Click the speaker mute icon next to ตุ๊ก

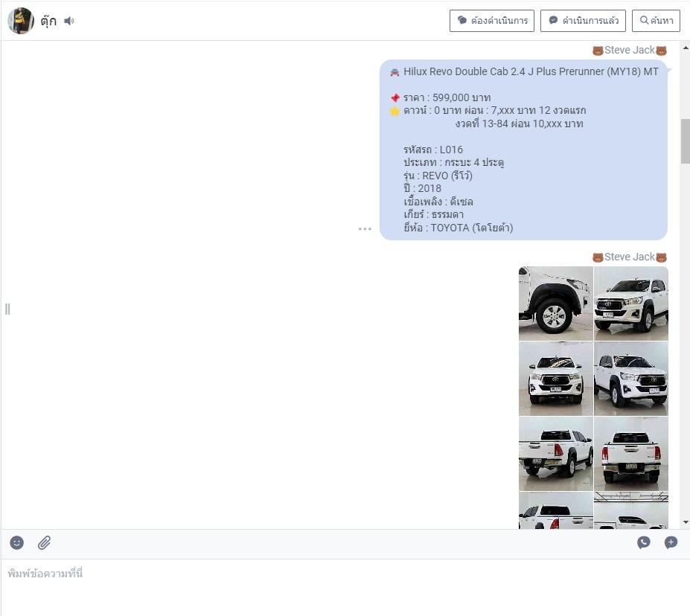coord(69,21)
